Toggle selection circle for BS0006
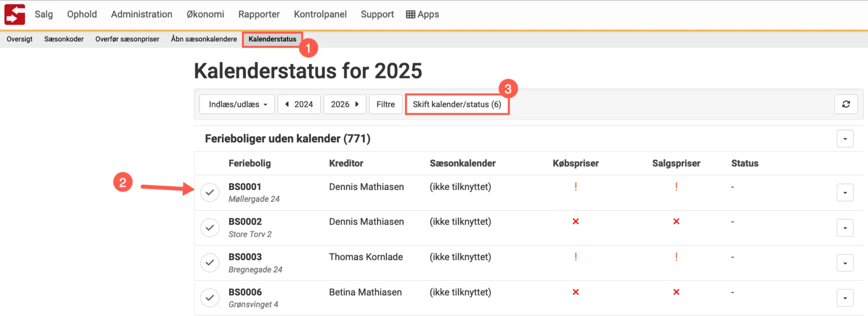Screen dimensions: 868x316 click(210, 298)
